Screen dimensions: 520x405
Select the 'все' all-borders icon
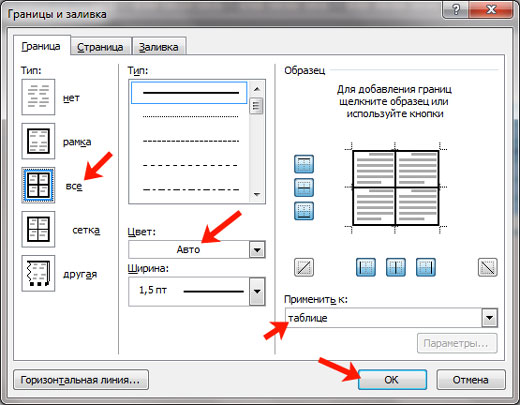click(38, 185)
